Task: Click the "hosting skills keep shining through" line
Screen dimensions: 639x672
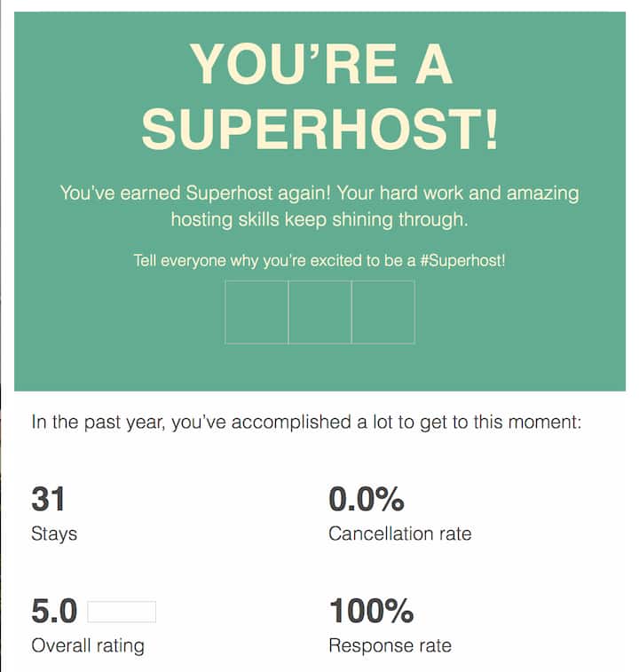Action: 319,219
